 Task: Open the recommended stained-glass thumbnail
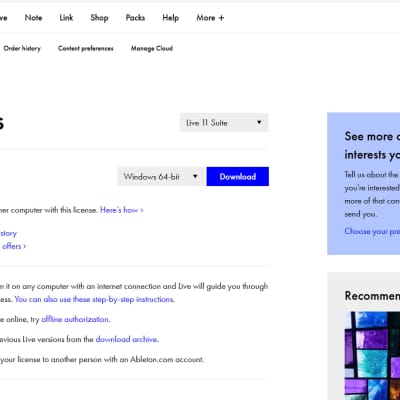coord(372,356)
